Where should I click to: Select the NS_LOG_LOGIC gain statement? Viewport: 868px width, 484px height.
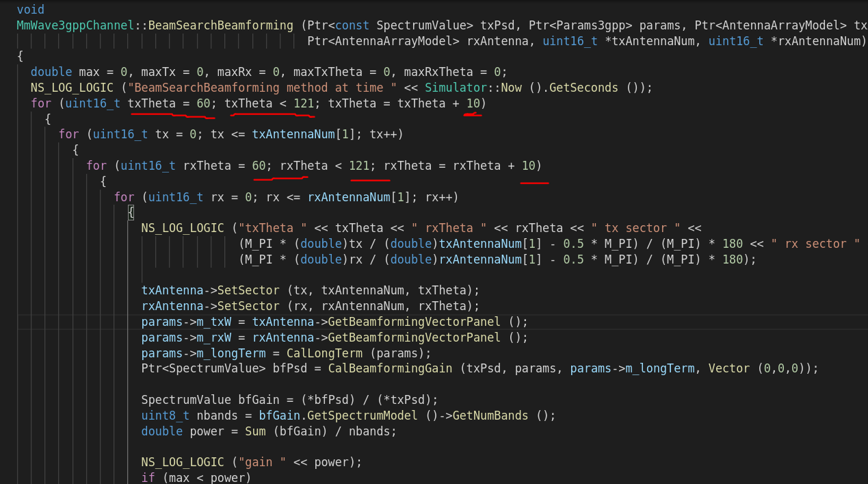pyautogui.click(x=251, y=461)
